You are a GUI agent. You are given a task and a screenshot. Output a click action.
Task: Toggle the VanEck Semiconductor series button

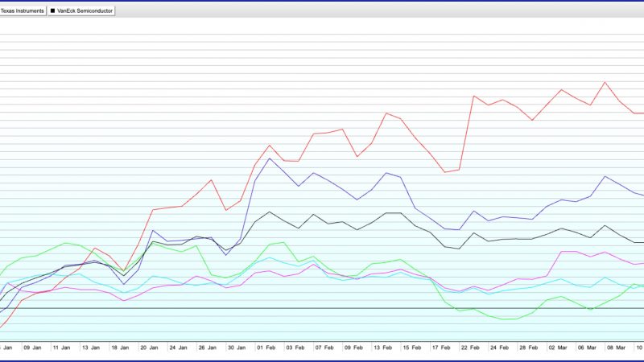(x=81, y=11)
